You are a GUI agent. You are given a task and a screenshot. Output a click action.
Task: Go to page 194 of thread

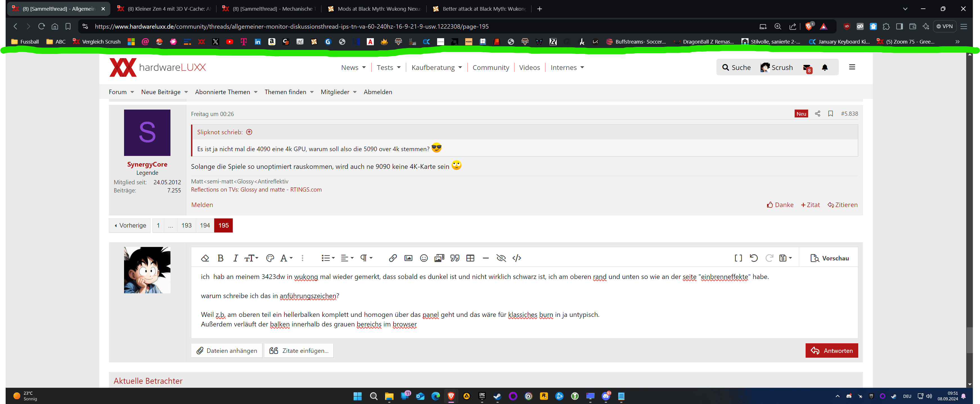205,225
